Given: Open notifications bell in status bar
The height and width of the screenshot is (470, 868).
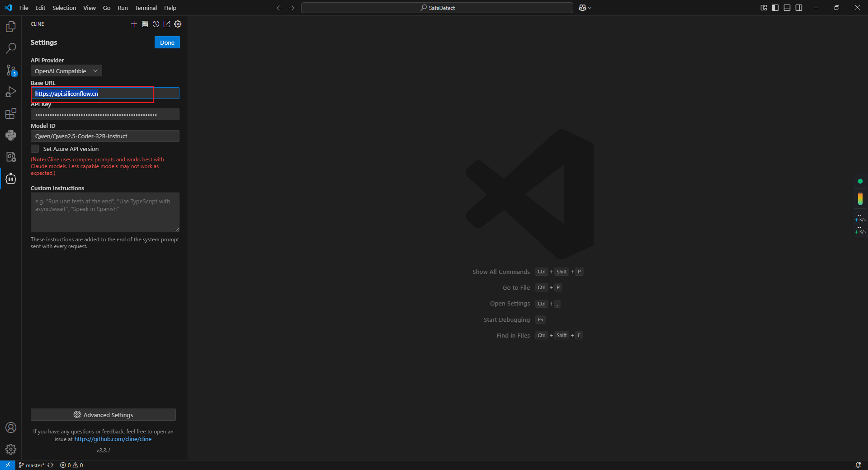Looking at the screenshot, I should click(x=858, y=465).
